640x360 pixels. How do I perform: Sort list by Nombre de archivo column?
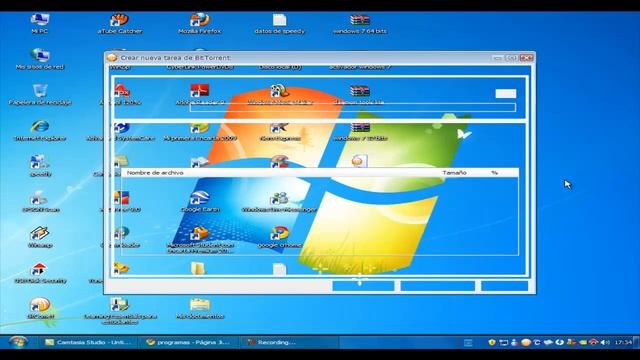click(155, 173)
